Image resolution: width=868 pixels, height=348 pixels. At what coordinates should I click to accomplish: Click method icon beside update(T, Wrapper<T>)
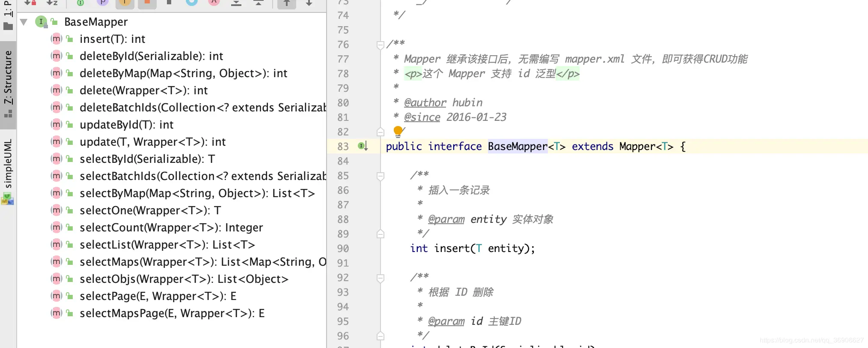56,142
